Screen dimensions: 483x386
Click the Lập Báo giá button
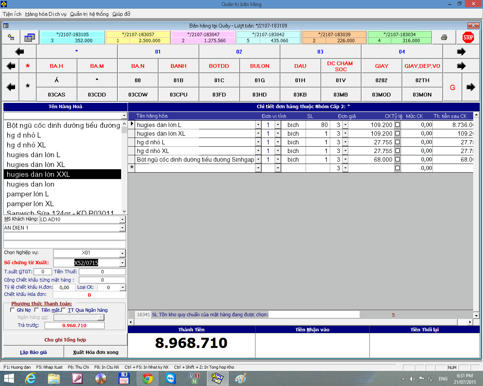pos(33,352)
